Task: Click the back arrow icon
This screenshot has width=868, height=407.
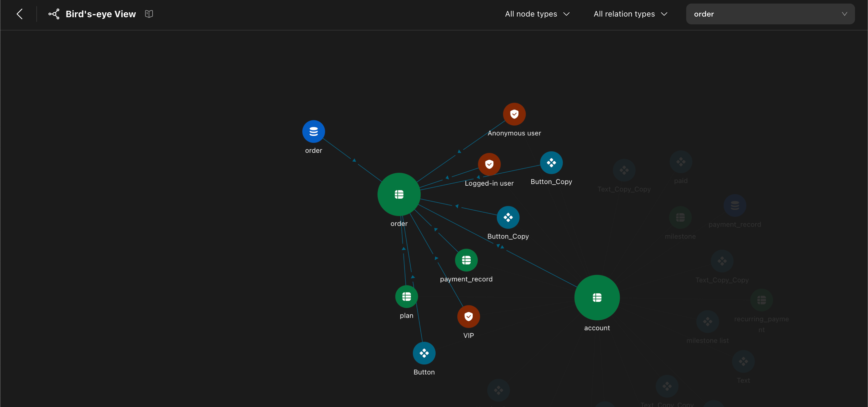Action: tap(19, 14)
